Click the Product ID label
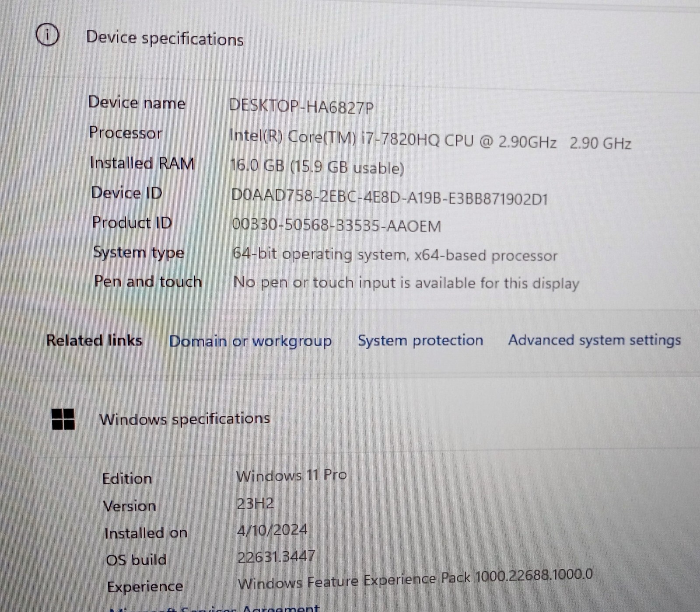Image resolution: width=700 pixels, height=612 pixels. pyautogui.click(x=132, y=223)
